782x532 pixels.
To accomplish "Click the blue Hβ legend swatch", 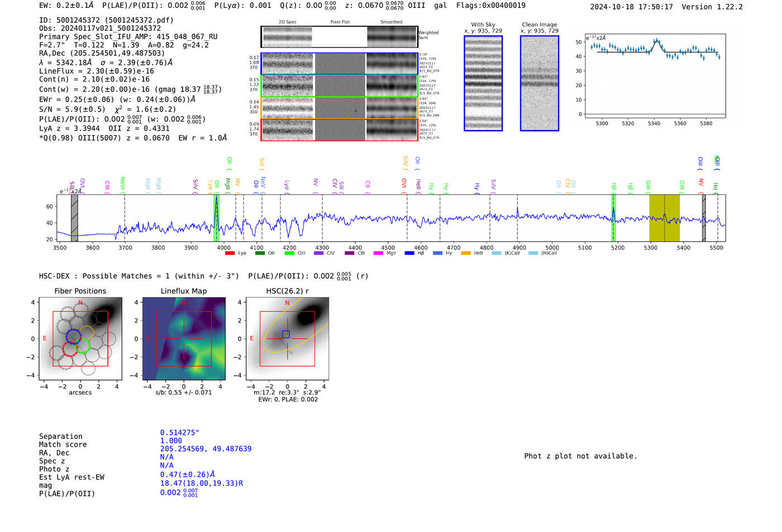I will click(409, 253).
